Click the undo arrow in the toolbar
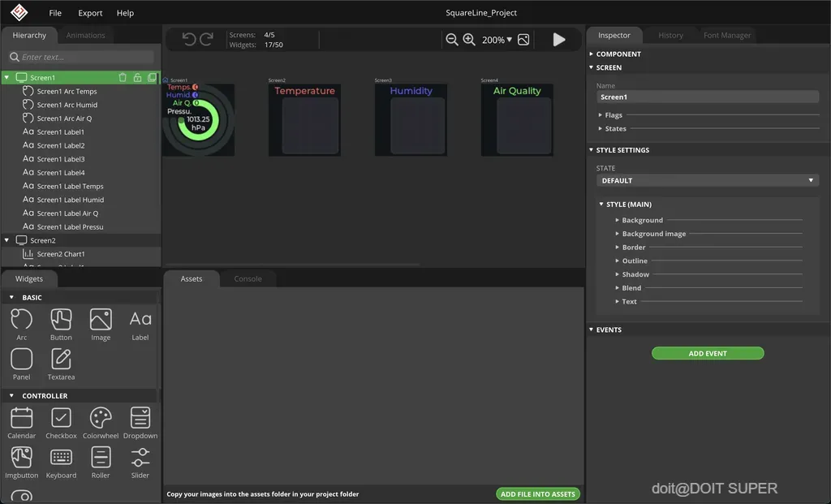 (x=188, y=39)
